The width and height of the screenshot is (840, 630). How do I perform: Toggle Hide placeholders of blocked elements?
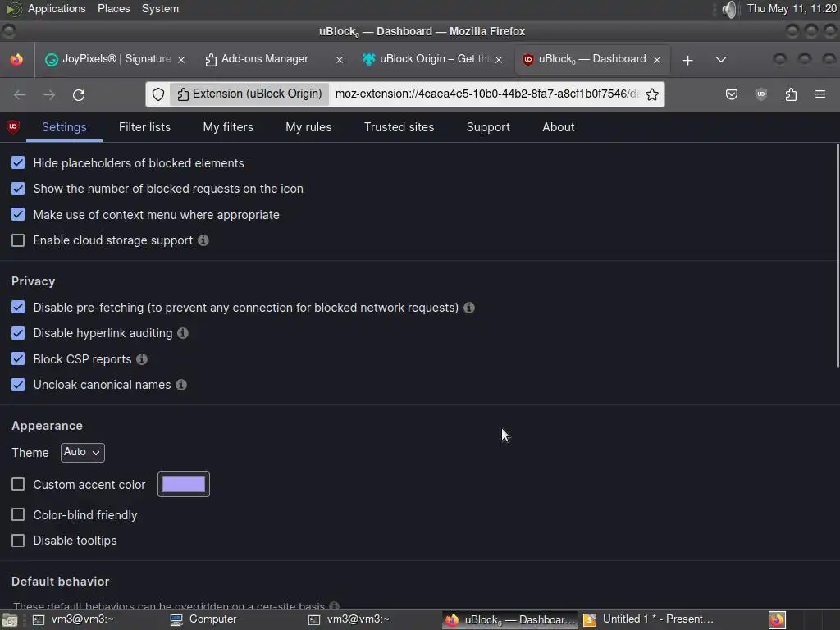pyautogui.click(x=18, y=163)
